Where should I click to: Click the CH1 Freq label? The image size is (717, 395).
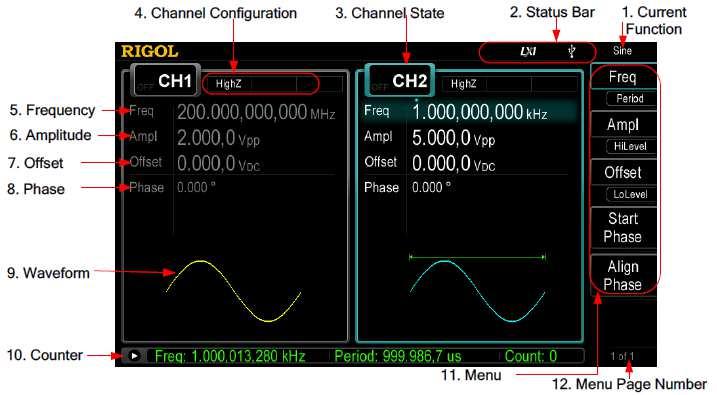(x=141, y=111)
